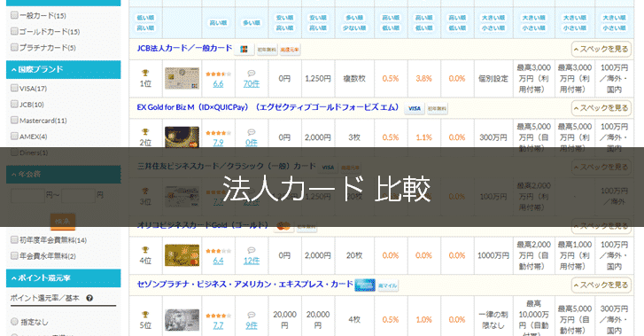Open the 70件 reviews link
Image resolution: width=644 pixels, height=336 pixels.
pyautogui.click(x=252, y=83)
